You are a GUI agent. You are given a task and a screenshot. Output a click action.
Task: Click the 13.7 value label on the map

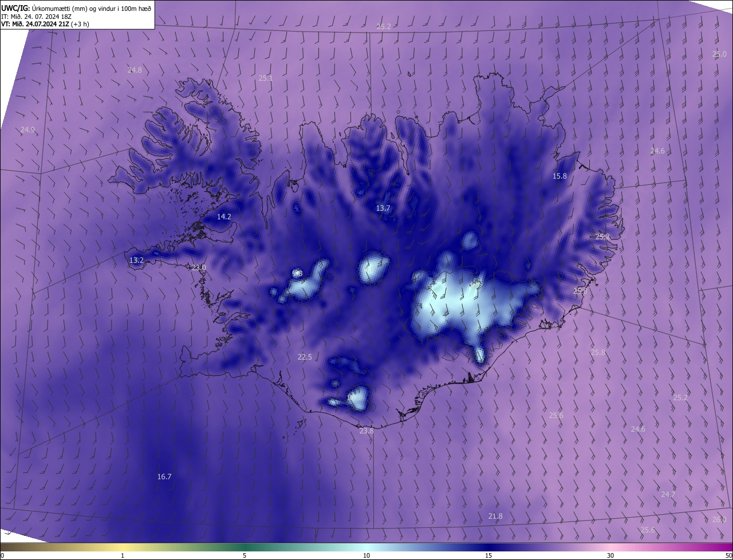[x=383, y=208]
